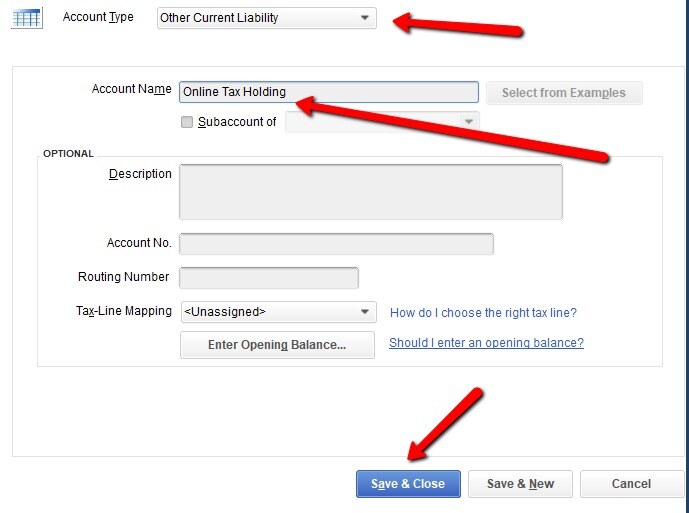The height and width of the screenshot is (513, 689).
Task: Open the Tax-Line Mapping dropdown arrow
Action: coord(364,312)
